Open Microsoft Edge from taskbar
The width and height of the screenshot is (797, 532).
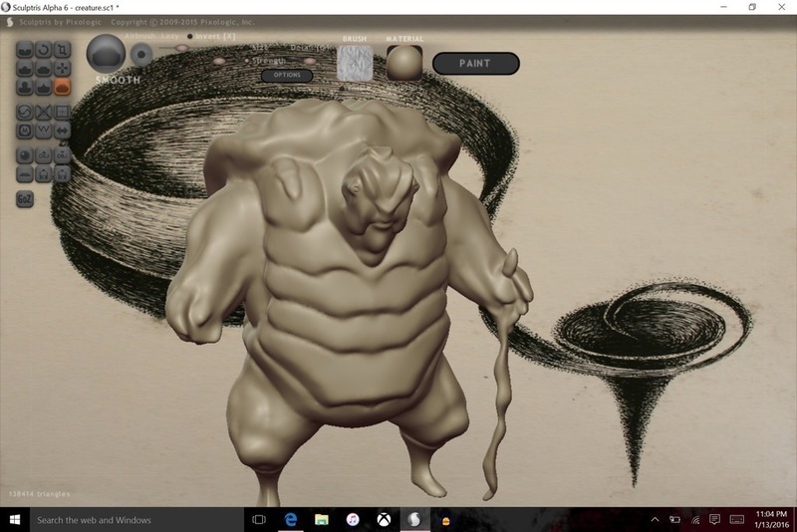(290, 520)
